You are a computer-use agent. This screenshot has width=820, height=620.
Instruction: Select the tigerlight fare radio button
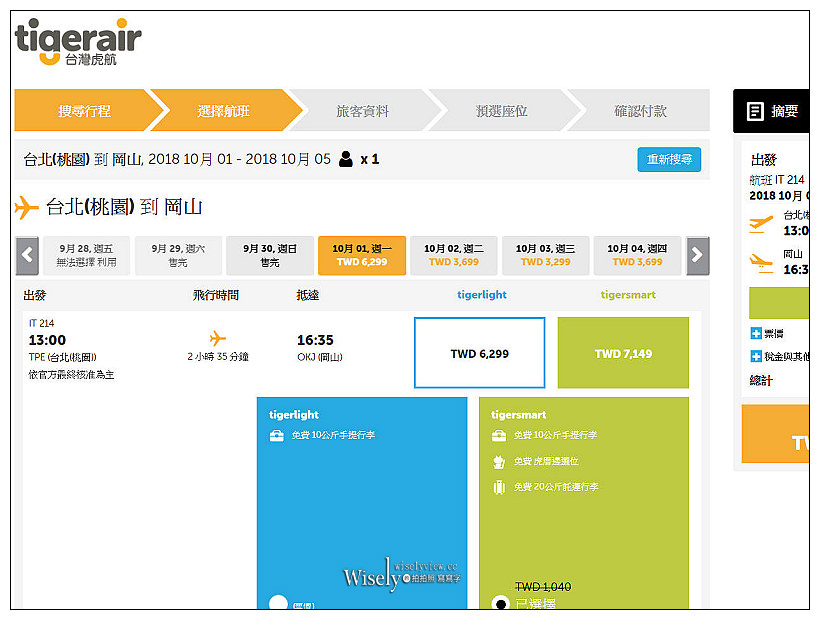coord(280,602)
